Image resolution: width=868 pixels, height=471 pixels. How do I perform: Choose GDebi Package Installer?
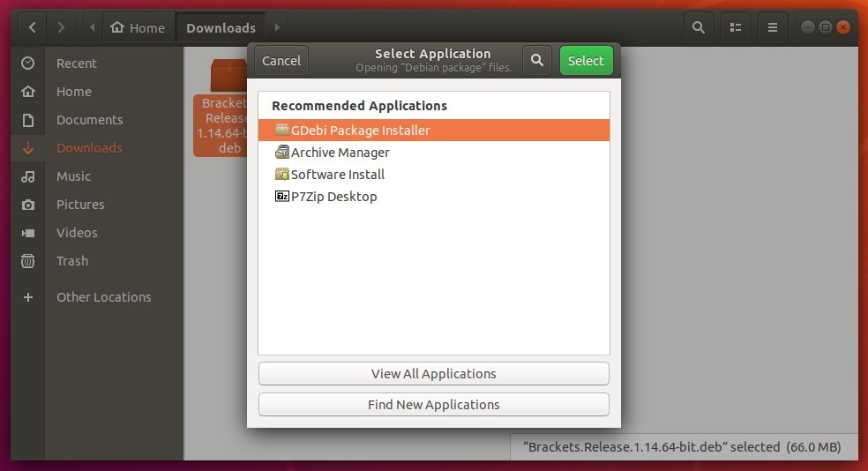[x=433, y=130]
